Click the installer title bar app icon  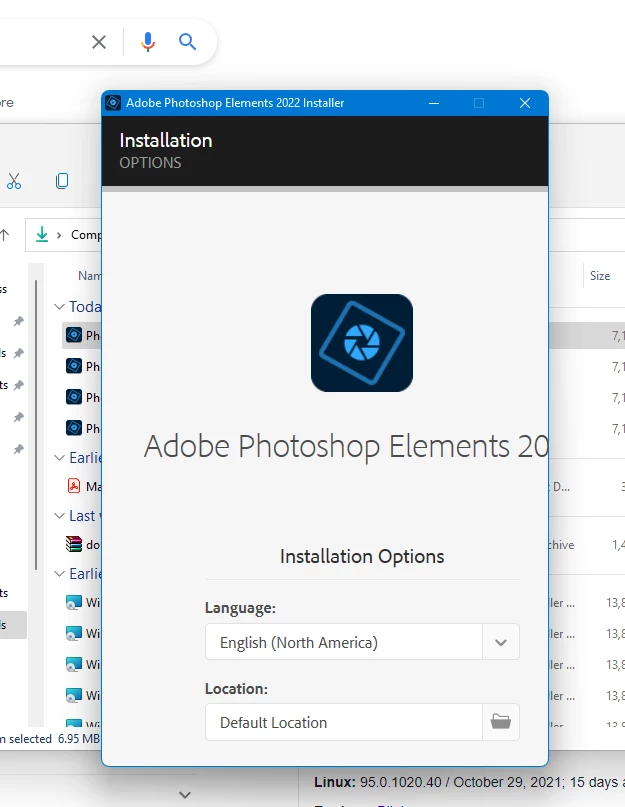point(113,103)
